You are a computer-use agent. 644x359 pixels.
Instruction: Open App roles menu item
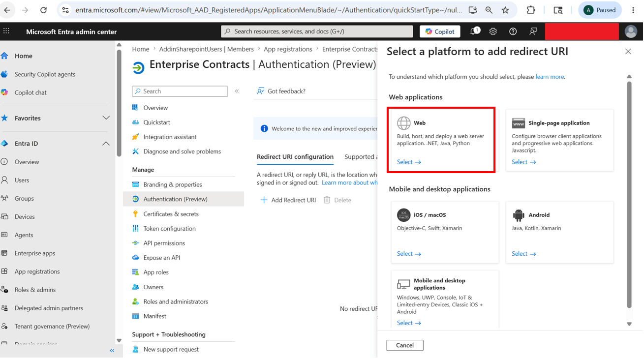156,272
